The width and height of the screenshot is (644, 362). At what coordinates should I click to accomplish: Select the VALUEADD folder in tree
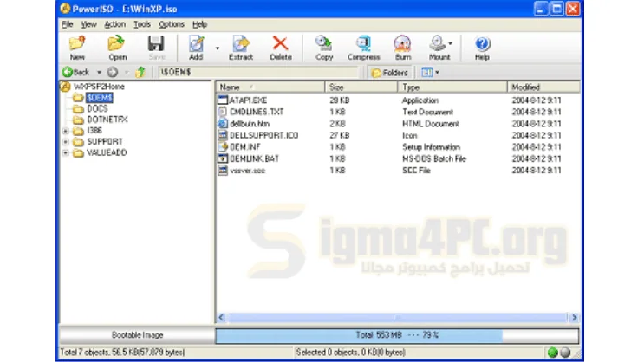pos(107,152)
